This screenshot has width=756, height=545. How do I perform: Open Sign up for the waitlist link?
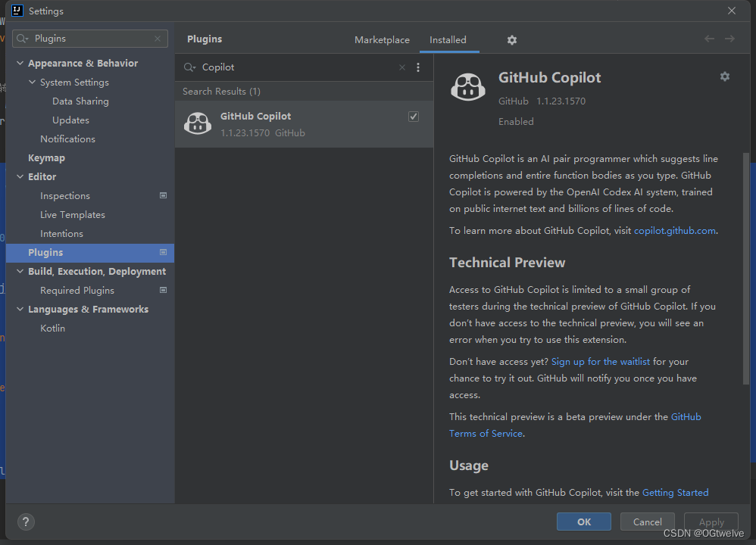click(x=600, y=362)
